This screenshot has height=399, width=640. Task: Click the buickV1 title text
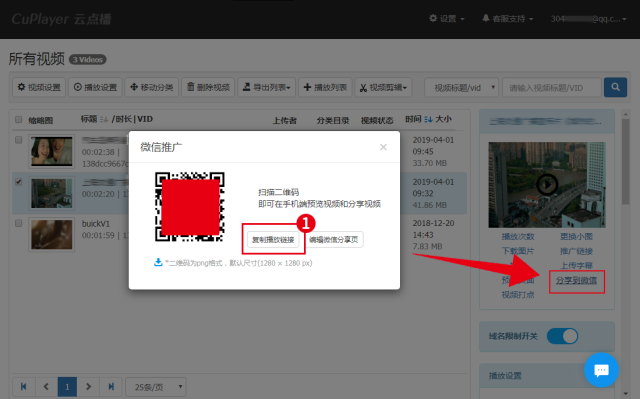[96, 224]
